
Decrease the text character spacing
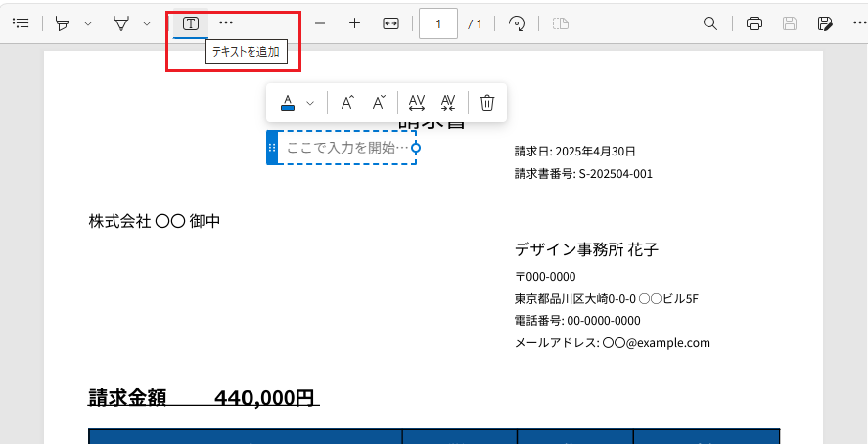click(x=448, y=103)
